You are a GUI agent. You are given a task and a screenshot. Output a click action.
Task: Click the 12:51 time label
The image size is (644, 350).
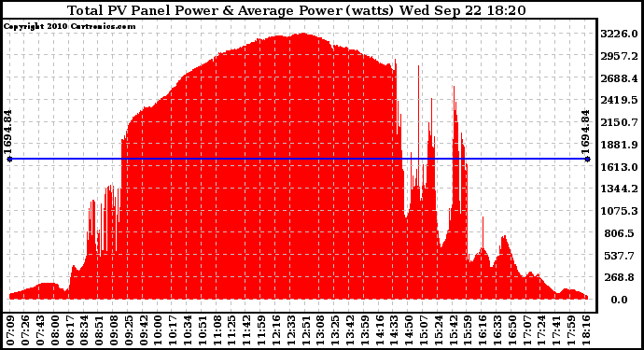coord(304,331)
